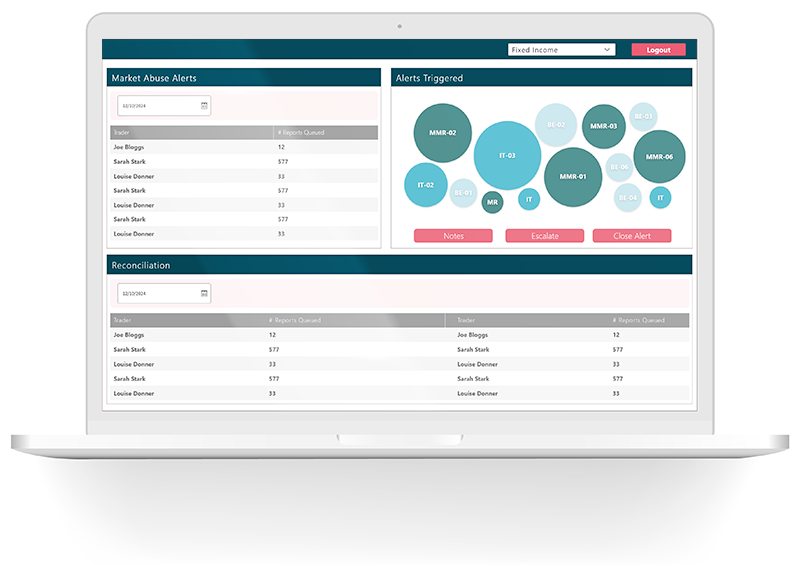Viewport: 800px width, 574px height.
Task: Click the Escalate button
Action: click(x=544, y=236)
